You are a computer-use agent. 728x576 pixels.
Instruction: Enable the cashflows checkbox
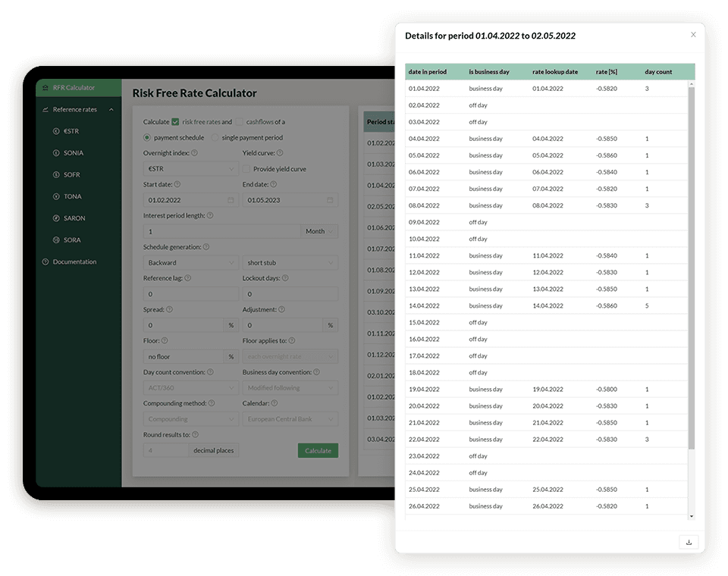(x=240, y=121)
